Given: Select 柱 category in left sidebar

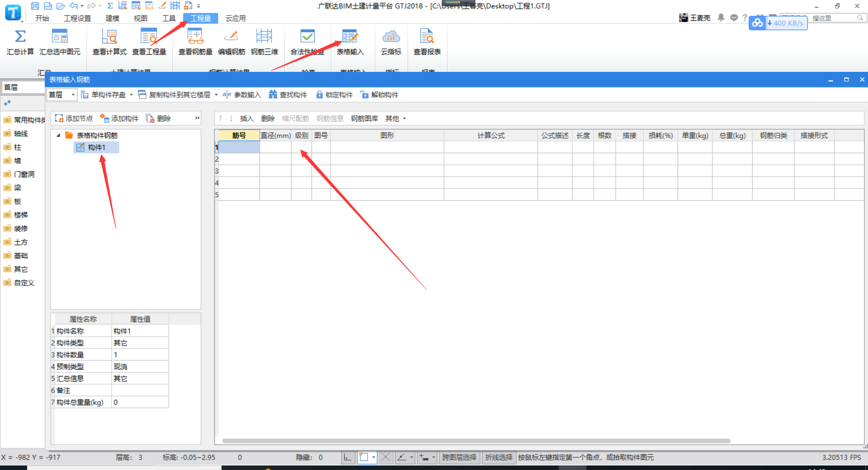Looking at the screenshot, I should (x=18, y=147).
